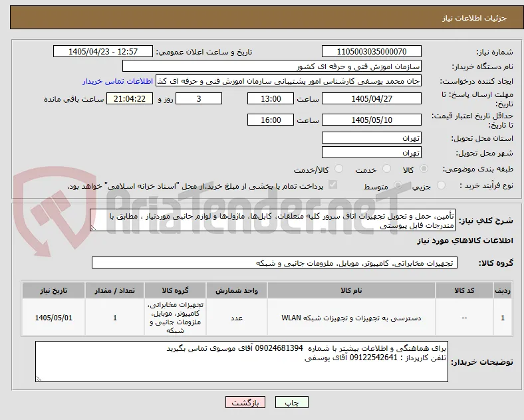Click the validity time field 16:00

coord(271,120)
